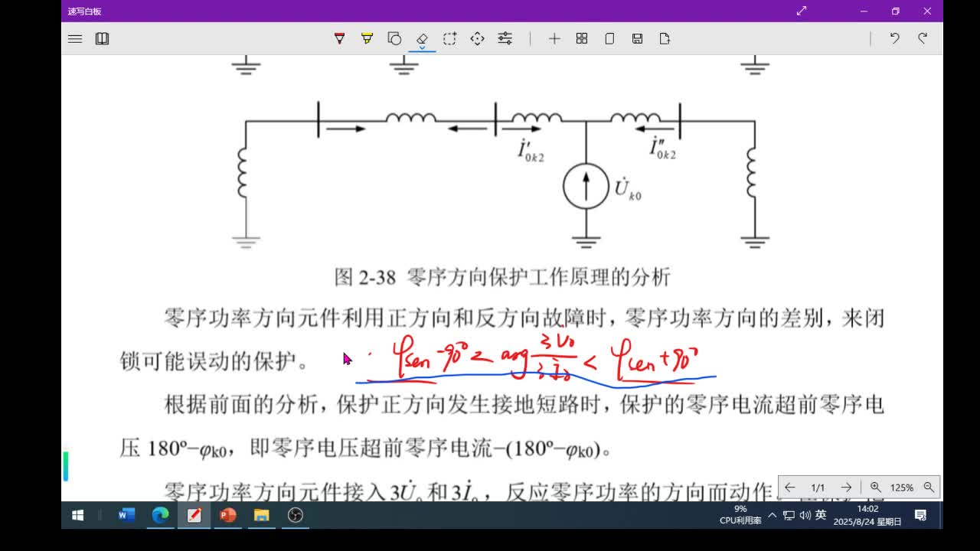Click the voltage source symbol in the circuit
This screenshot has height=551, width=980.
(x=586, y=187)
